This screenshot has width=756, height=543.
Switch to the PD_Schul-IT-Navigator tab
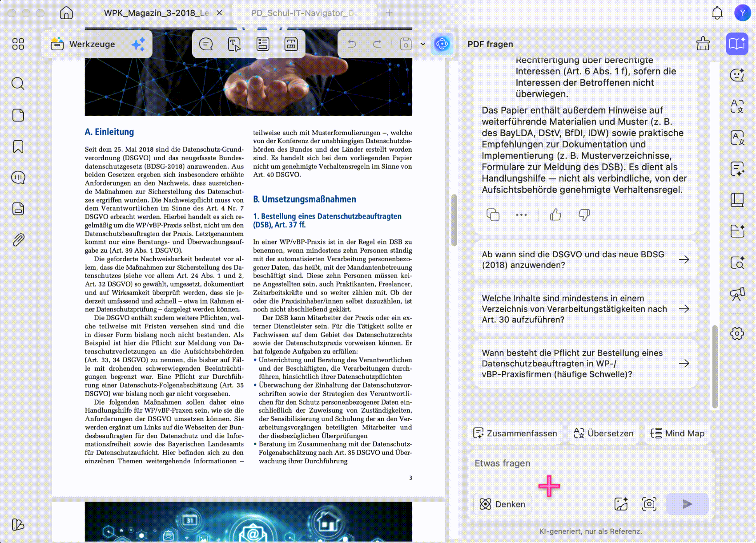pos(304,13)
